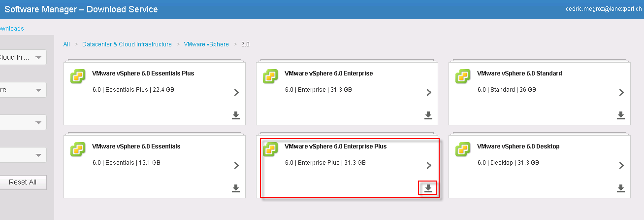Image resolution: width=644 pixels, height=220 pixels.
Task: Expand vSphere 6.0 Enterprise details chevron
Action: point(429,92)
